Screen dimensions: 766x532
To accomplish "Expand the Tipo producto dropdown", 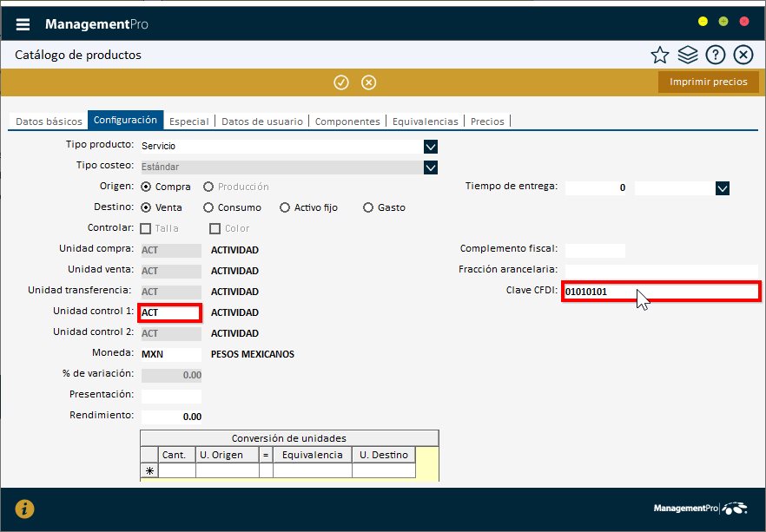I will [431, 147].
